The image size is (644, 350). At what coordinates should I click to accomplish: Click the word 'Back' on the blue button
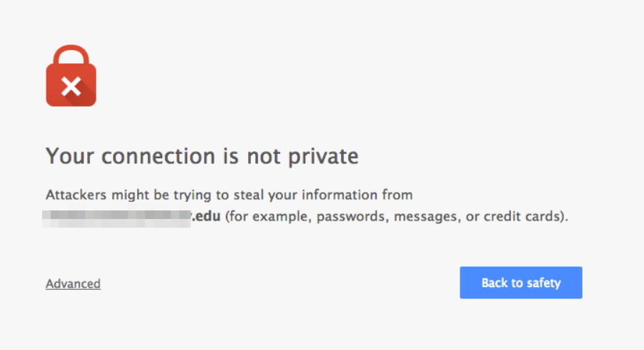pos(495,283)
